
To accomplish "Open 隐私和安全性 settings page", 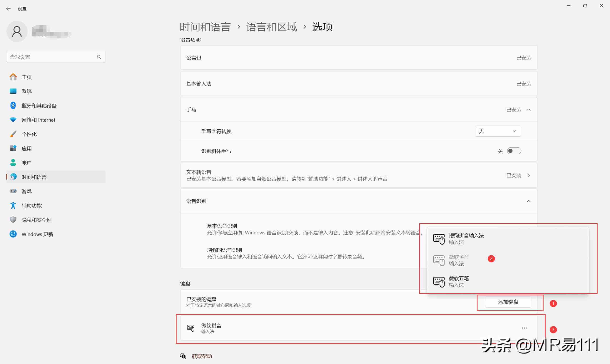I will [56, 220].
